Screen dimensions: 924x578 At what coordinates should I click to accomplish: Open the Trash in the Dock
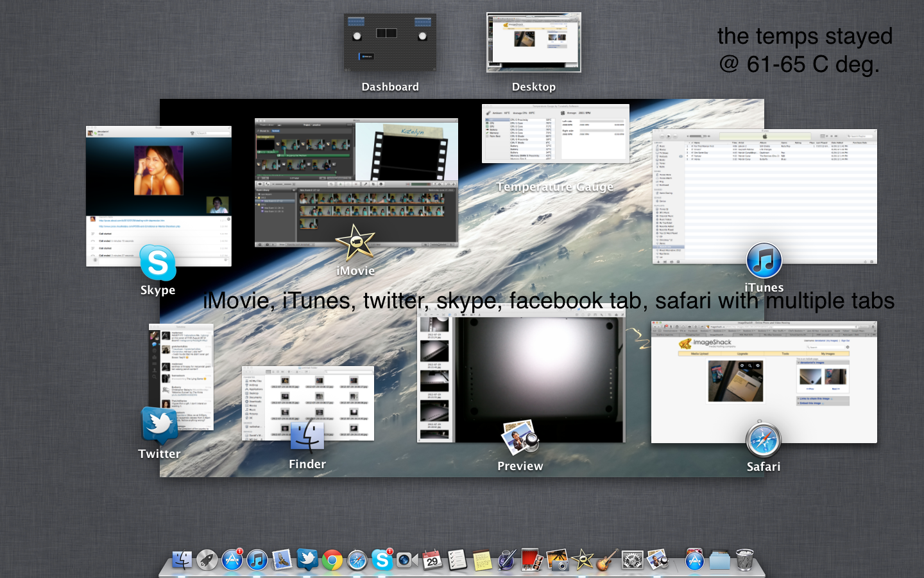[x=744, y=560]
